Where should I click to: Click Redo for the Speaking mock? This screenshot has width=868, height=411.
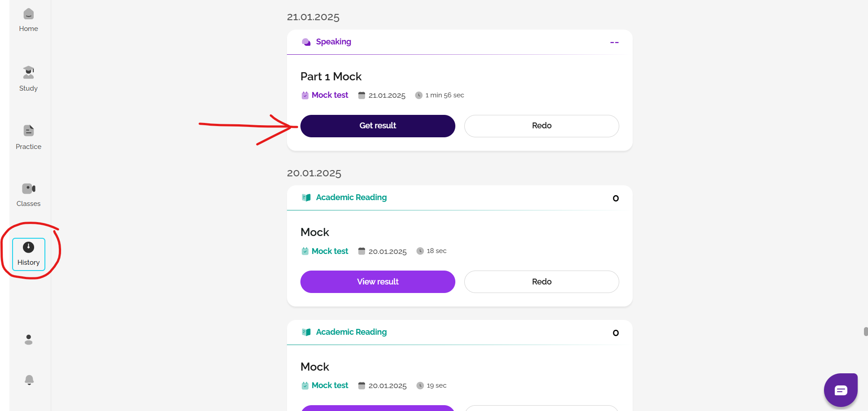click(542, 126)
